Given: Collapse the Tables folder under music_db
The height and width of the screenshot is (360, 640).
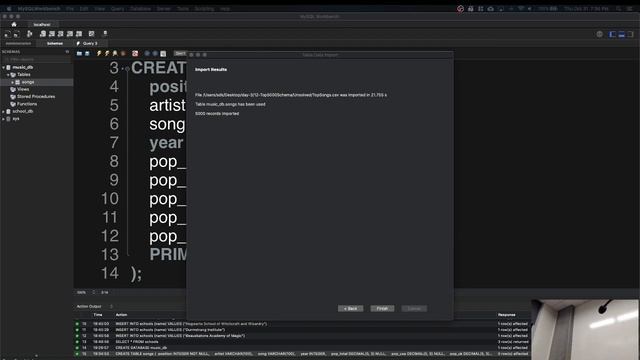Looking at the screenshot, I should 8,75.
